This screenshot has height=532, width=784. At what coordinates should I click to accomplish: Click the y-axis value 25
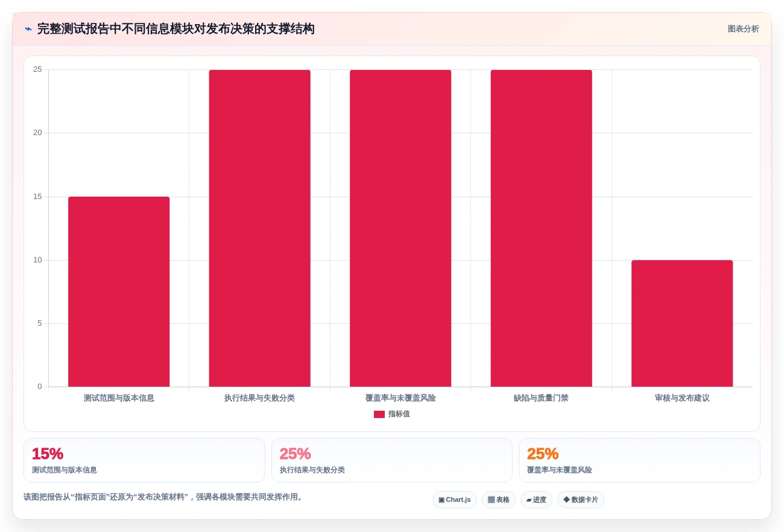(x=37, y=69)
